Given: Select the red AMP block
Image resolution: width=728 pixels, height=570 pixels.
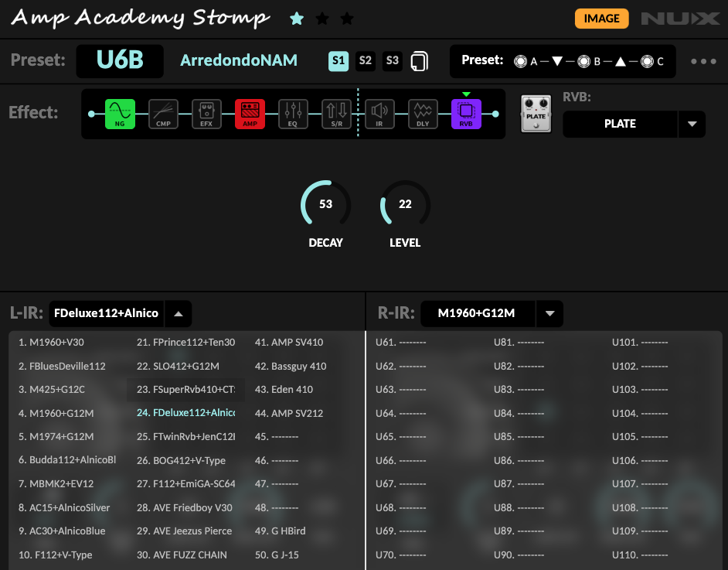Looking at the screenshot, I should click(x=250, y=114).
